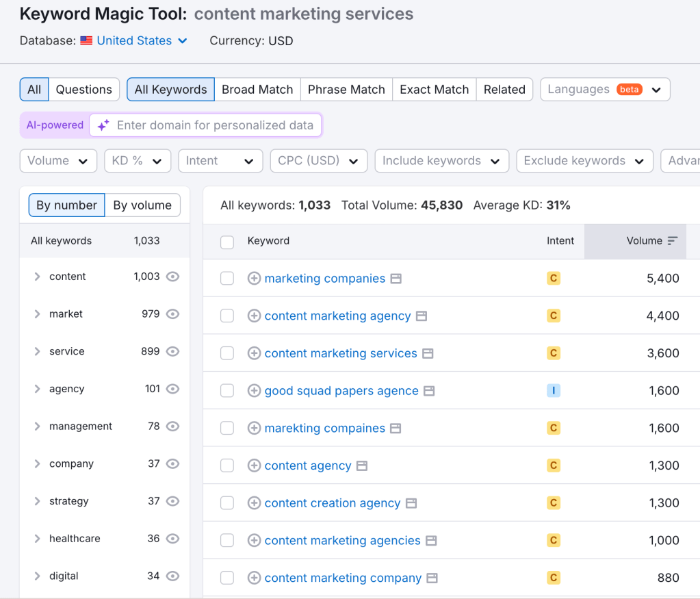Select the checkbox for 'marekting compaines'
The width and height of the screenshot is (700, 599).
click(x=227, y=429)
